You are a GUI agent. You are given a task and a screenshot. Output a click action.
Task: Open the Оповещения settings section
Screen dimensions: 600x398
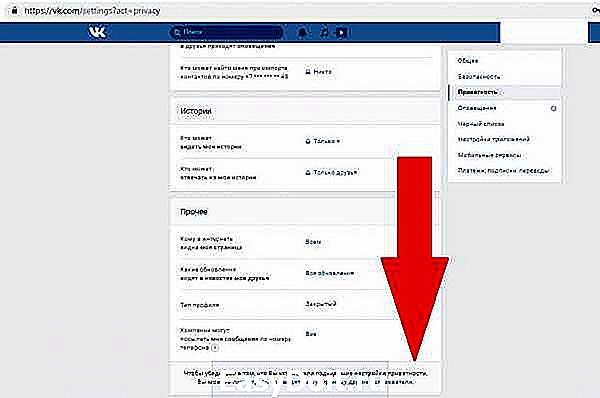tap(477, 108)
